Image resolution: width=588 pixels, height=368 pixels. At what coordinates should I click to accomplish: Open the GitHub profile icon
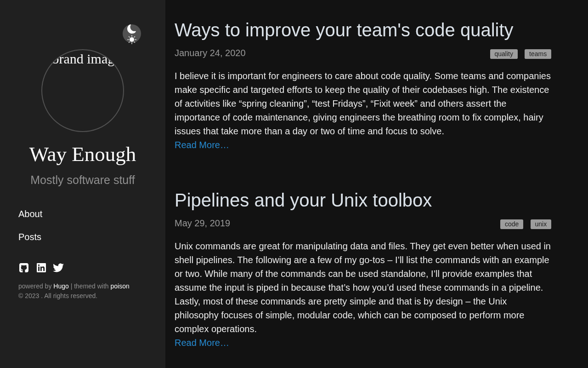24,268
